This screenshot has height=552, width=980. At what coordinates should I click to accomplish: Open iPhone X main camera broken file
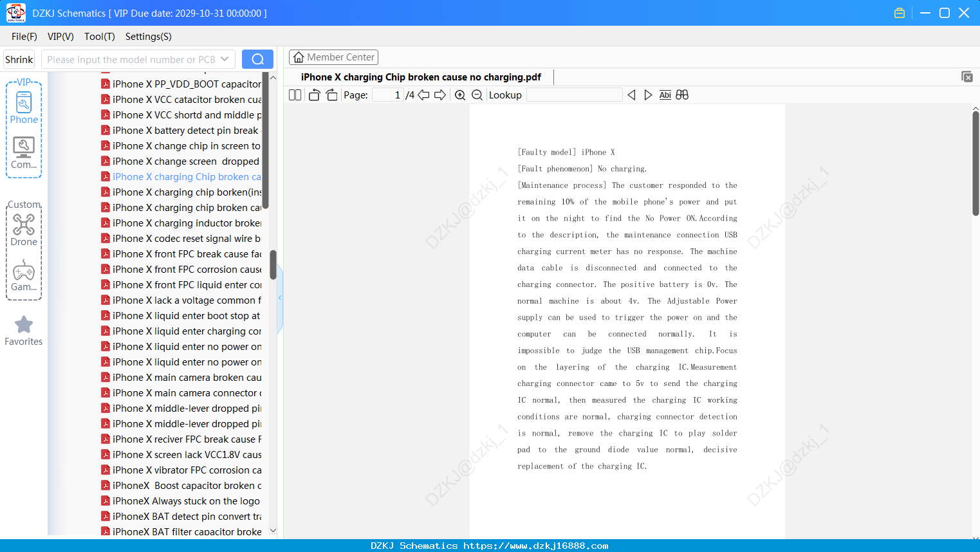pos(181,378)
